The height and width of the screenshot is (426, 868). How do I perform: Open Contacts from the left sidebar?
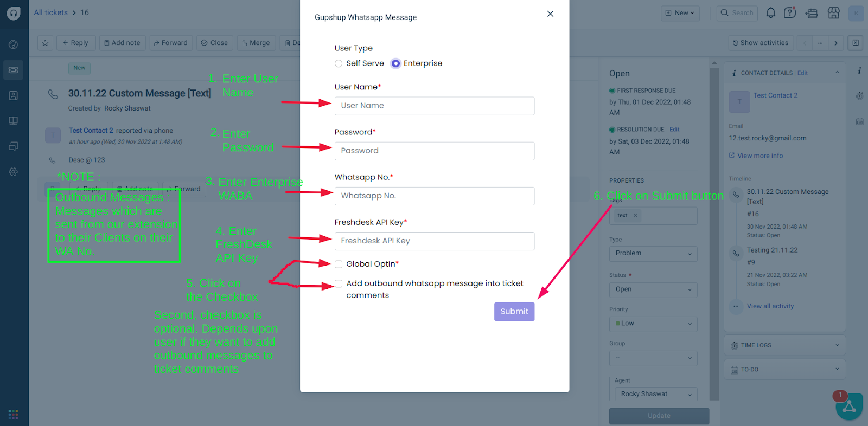13,95
